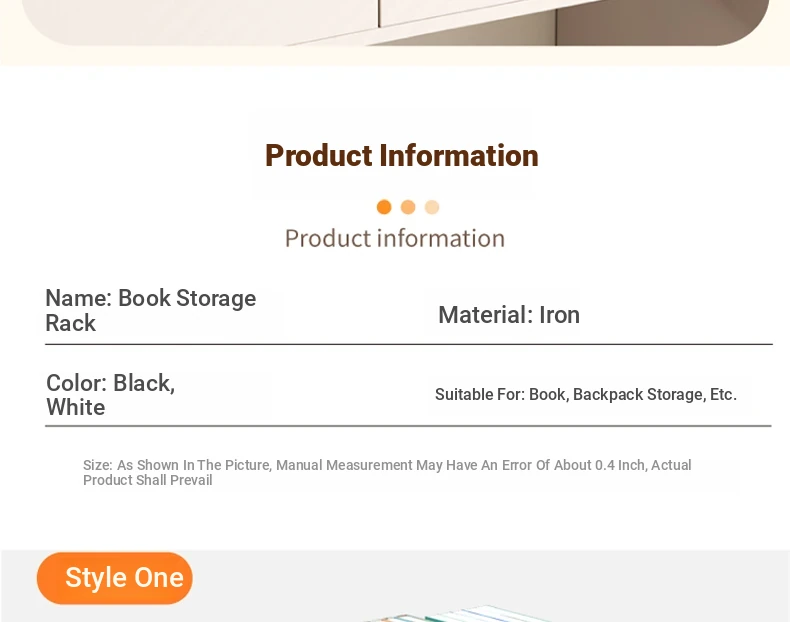Screen dimensions: 790x622
Task: Click the lightest orange dot
Action: point(432,207)
